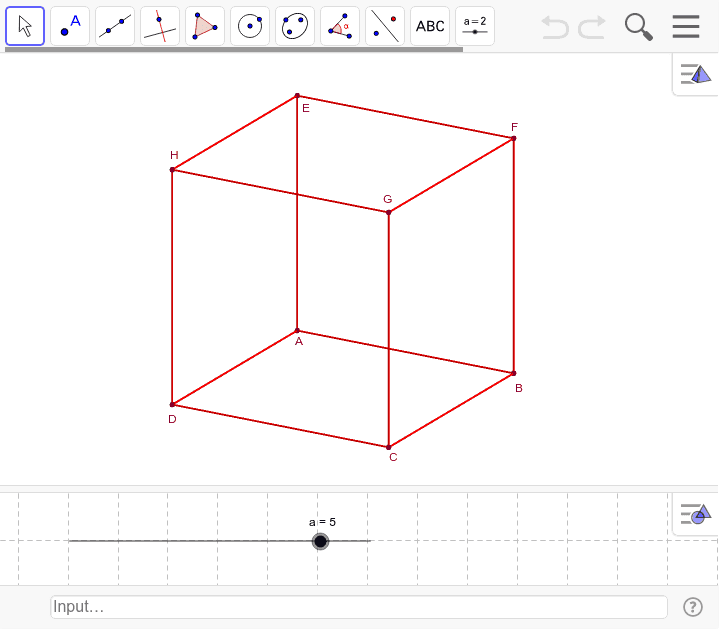Screen dimensions: 720x630
Task: Select cube vertex point E
Action: [x=297, y=96]
